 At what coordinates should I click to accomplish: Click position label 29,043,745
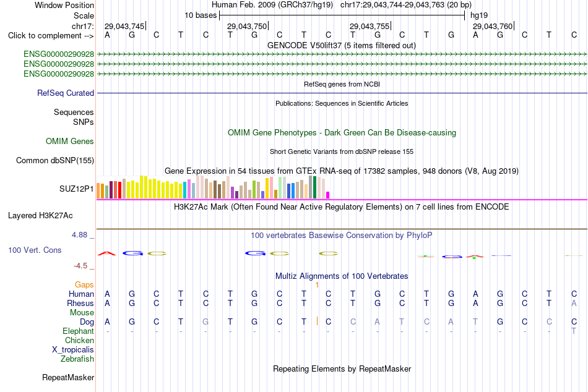tap(124, 26)
